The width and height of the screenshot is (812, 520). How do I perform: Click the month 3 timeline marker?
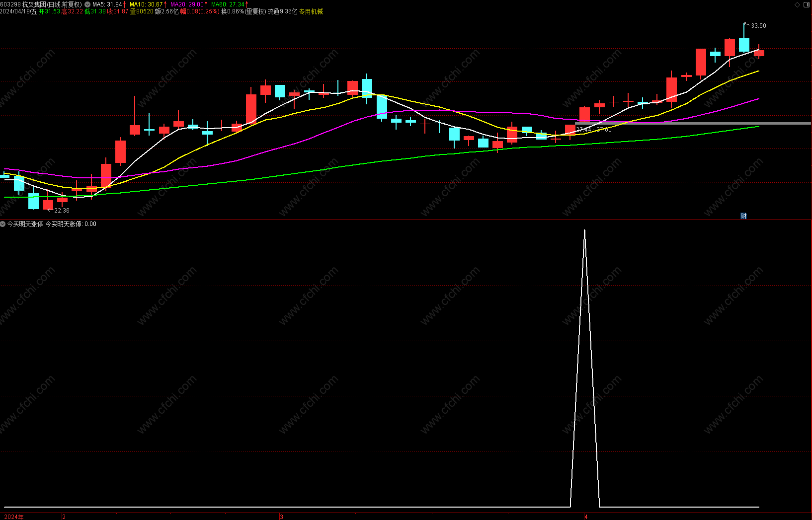tap(281, 517)
